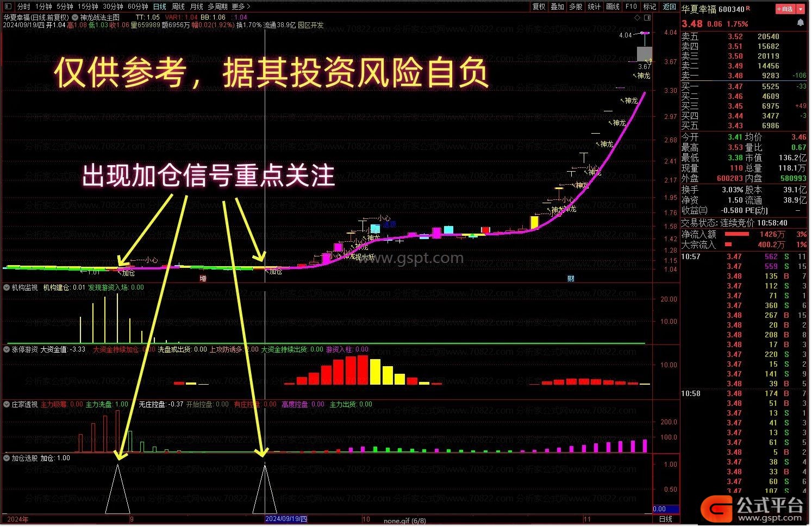Expand the 机构监视 indicator dropdown
Viewport: 812px width, 527px height.
tap(7, 287)
